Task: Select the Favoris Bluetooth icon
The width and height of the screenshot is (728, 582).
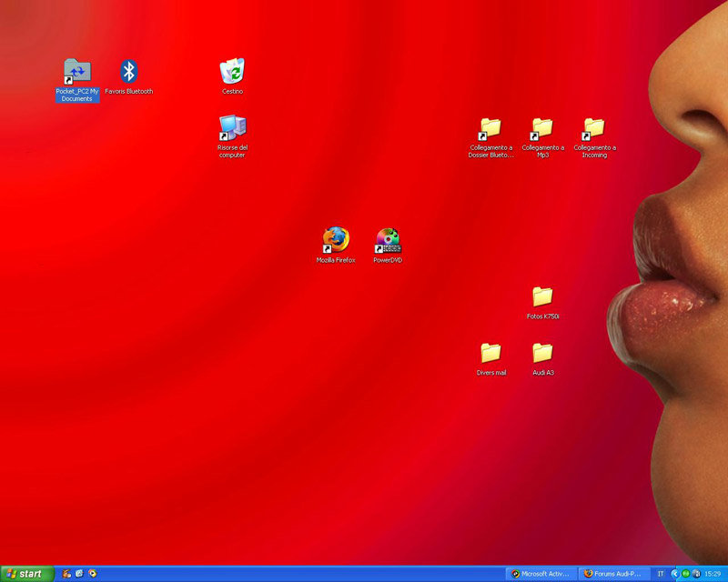Action: click(129, 72)
